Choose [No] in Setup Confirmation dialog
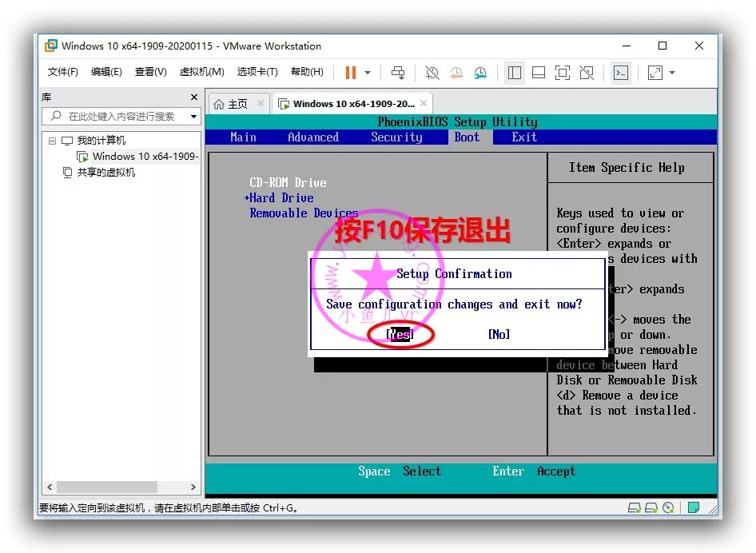 tap(499, 334)
